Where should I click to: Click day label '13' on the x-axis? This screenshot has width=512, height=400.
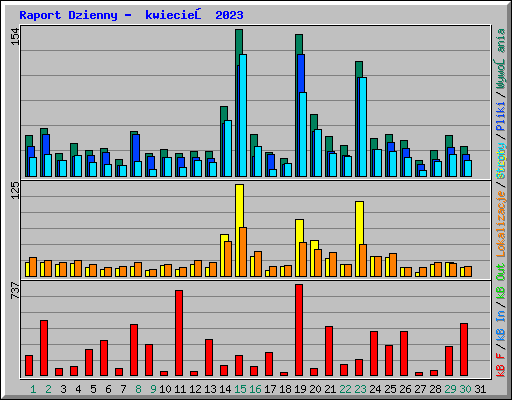[x=210, y=389]
